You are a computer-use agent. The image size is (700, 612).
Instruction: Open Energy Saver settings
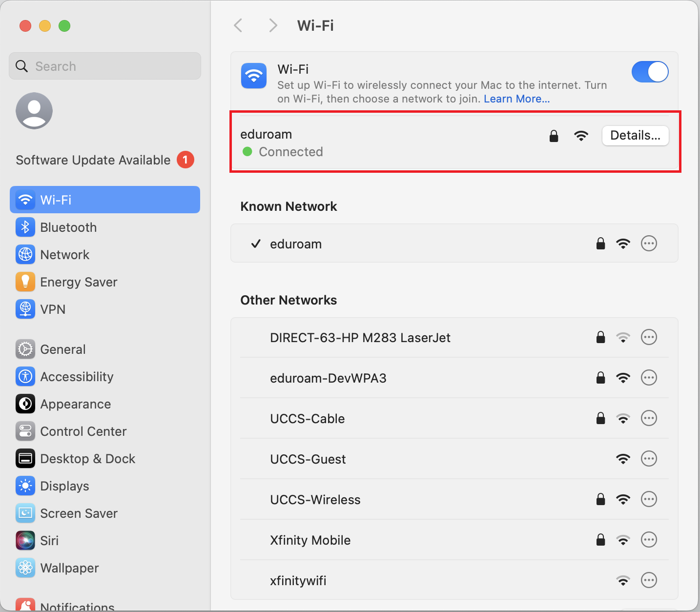point(105,282)
